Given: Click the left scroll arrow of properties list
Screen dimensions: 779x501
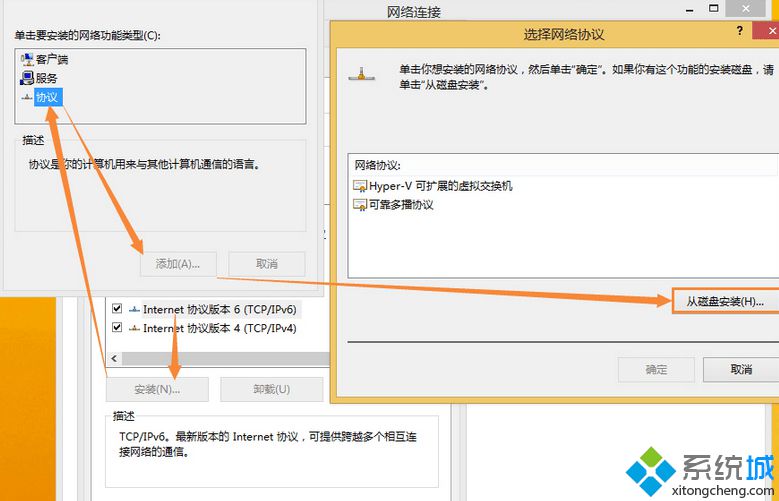Looking at the screenshot, I should (114, 358).
